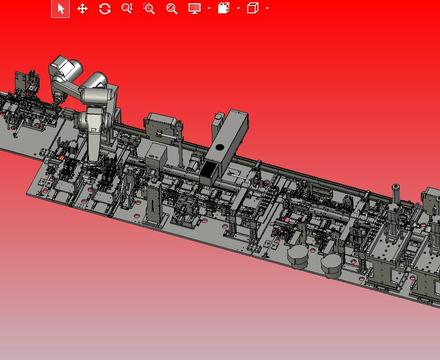
Task: Click the 3D cube view orientation icon
Action: [253, 8]
